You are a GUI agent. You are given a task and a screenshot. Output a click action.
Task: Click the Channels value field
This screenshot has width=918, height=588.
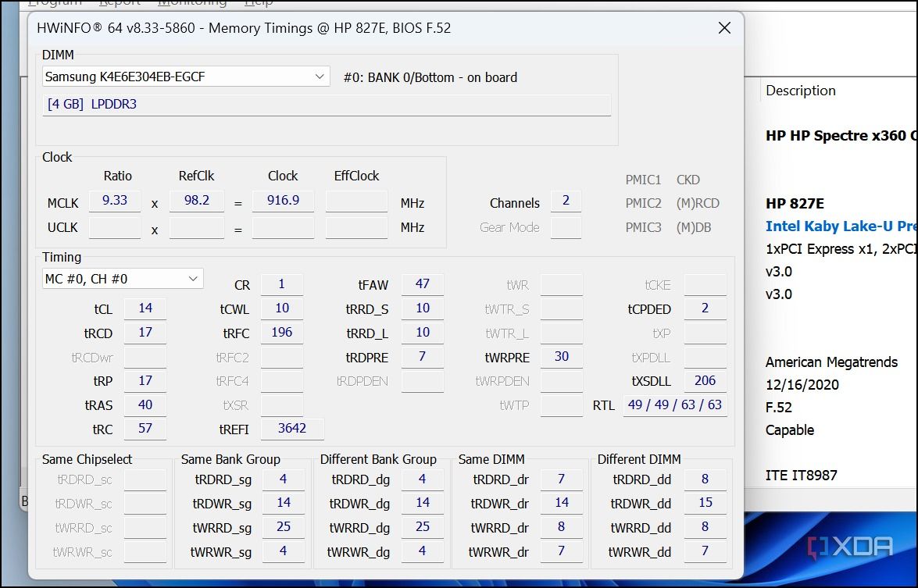pyautogui.click(x=566, y=201)
